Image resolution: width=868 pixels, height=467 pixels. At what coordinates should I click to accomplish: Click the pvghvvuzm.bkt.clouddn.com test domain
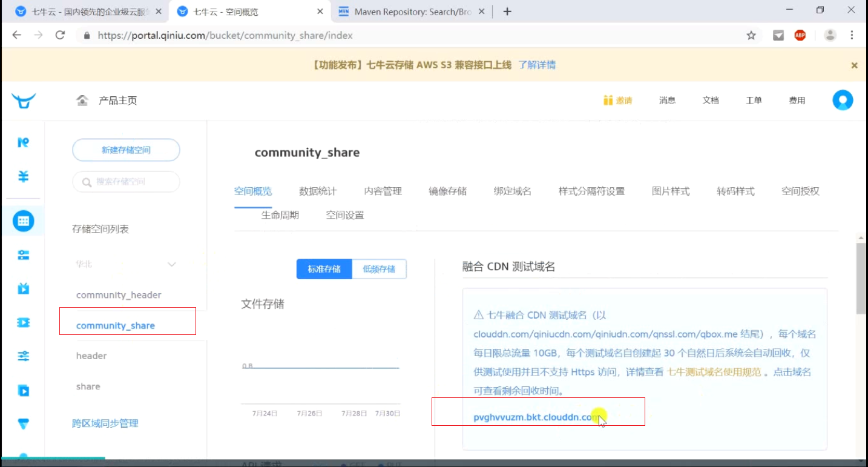(x=536, y=417)
